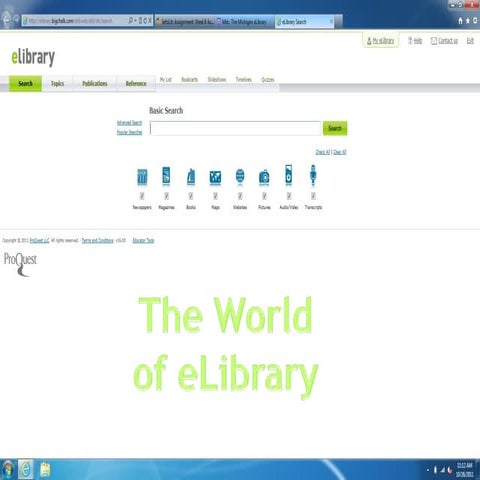480x480 pixels.
Task: Uncheck the Newspapers checkbox
Action: [x=142, y=196]
